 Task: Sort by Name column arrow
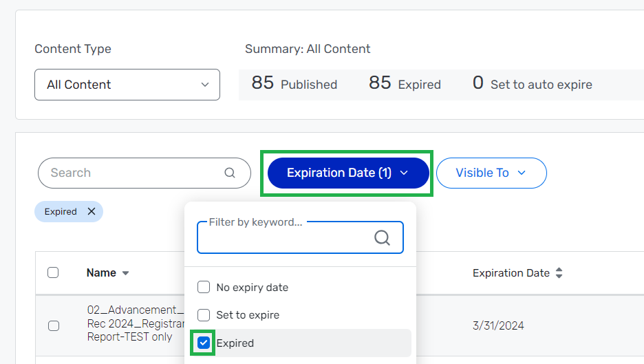click(126, 273)
